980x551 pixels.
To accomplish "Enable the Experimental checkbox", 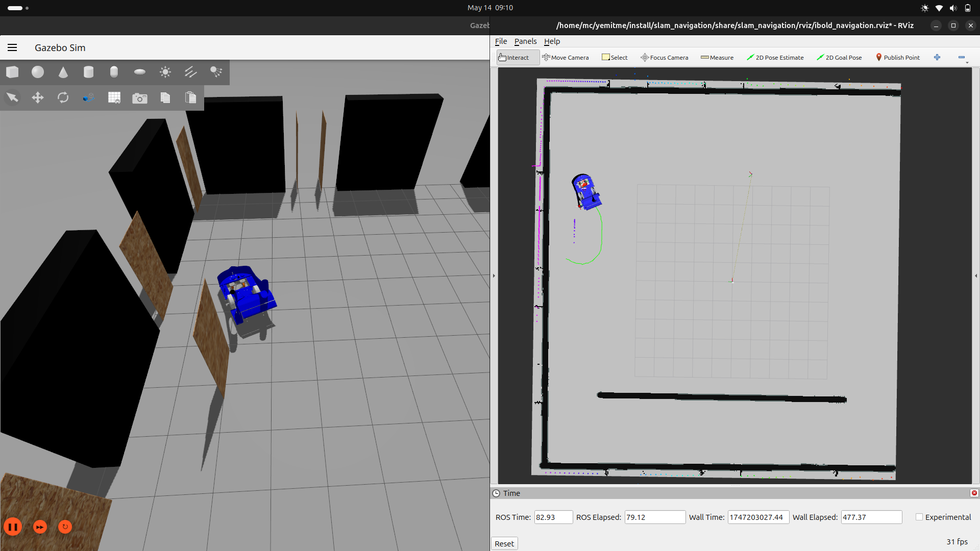I will click(919, 517).
